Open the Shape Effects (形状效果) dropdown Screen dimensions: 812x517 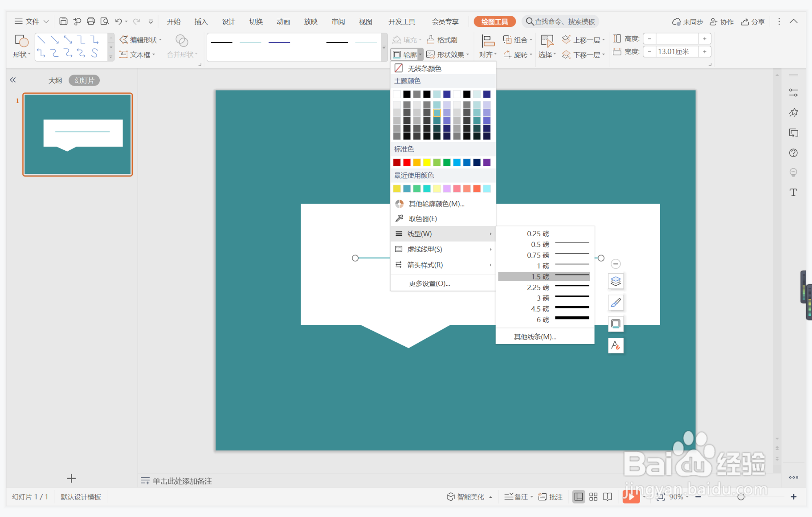coord(448,55)
